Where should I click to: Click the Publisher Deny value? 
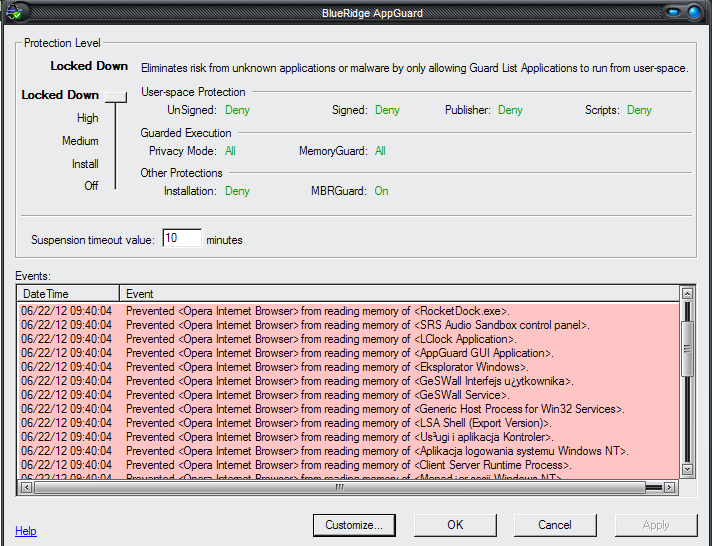(x=510, y=110)
